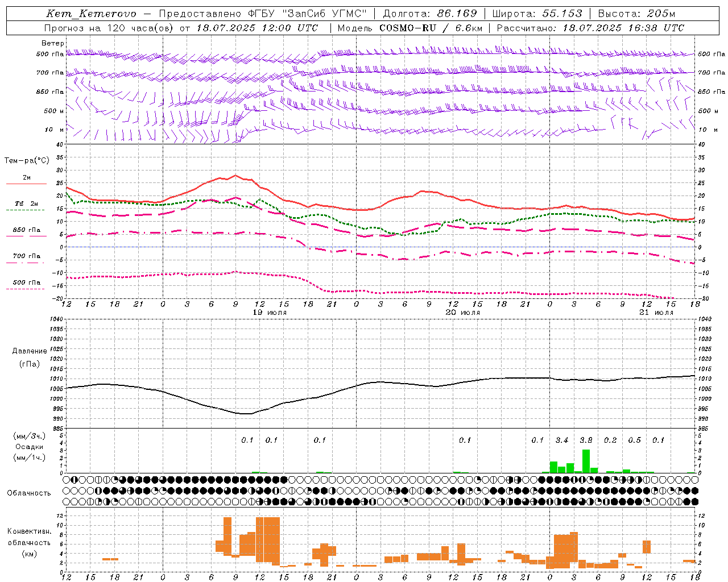Click the 3.8 precipitation value

pyautogui.click(x=586, y=440)
